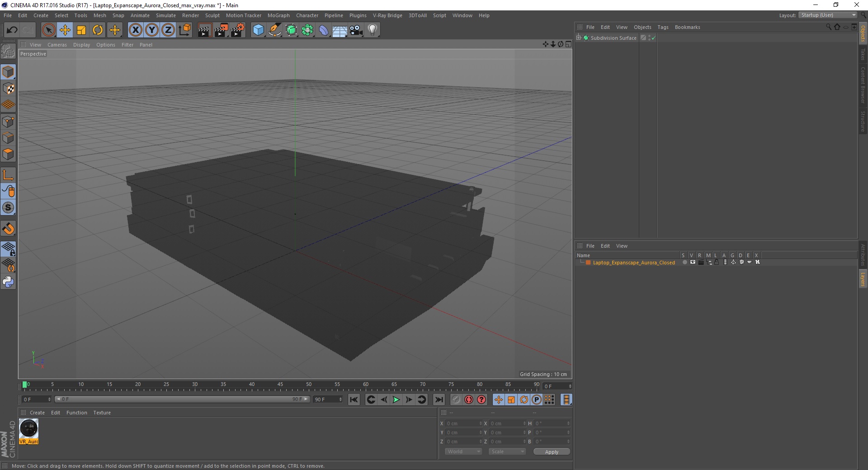Enable Axis mode tool

pyautogui.click(x=8, y=175)
